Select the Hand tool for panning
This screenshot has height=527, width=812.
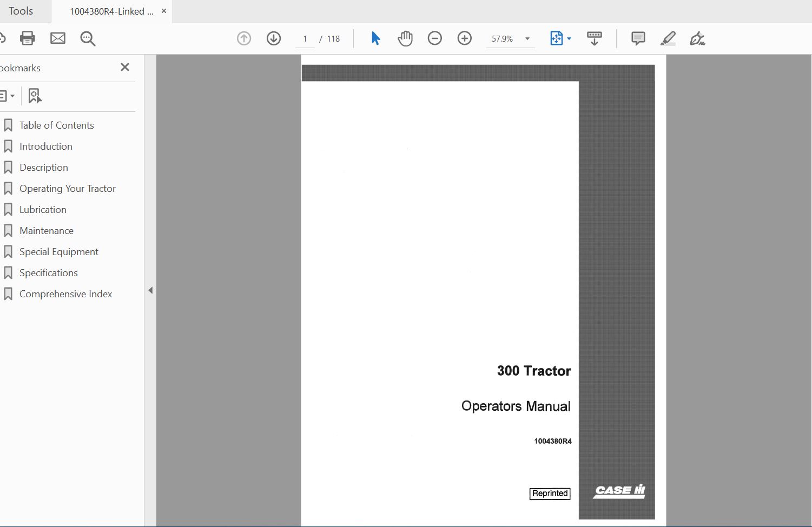(x=405, y=38)
